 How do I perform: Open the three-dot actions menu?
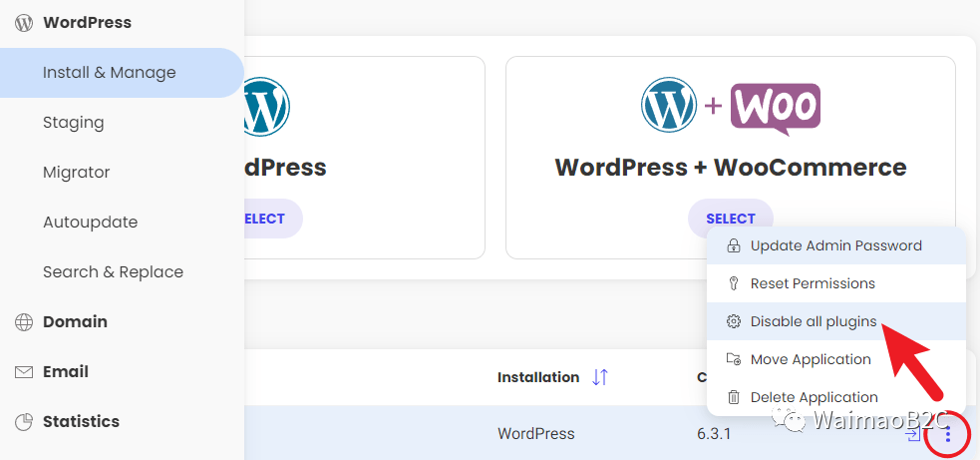(948, 434)
